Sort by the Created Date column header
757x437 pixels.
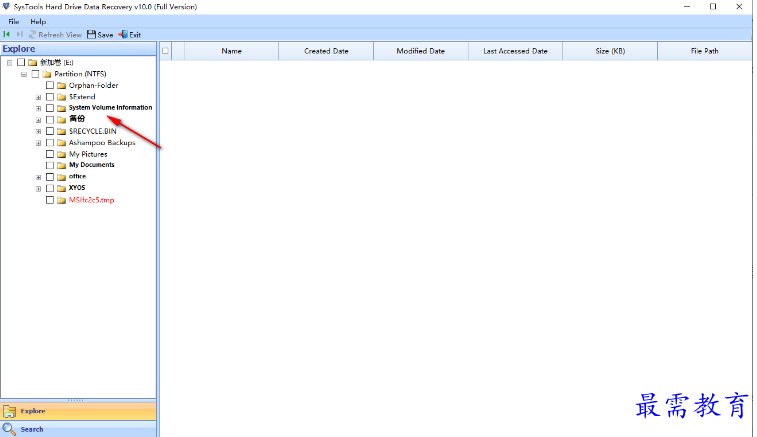(326, 51)
